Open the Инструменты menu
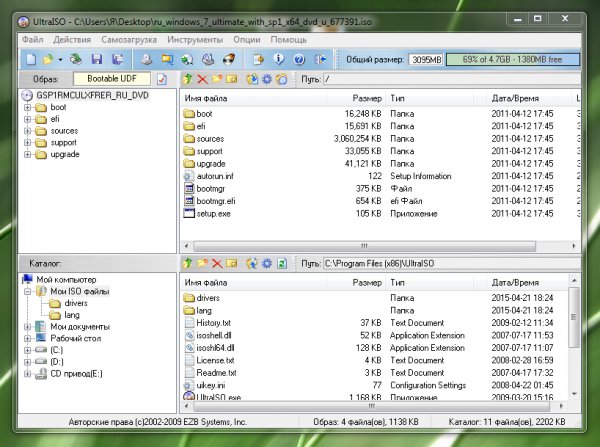Screen dimensions: 600x447 pos(195,40)
